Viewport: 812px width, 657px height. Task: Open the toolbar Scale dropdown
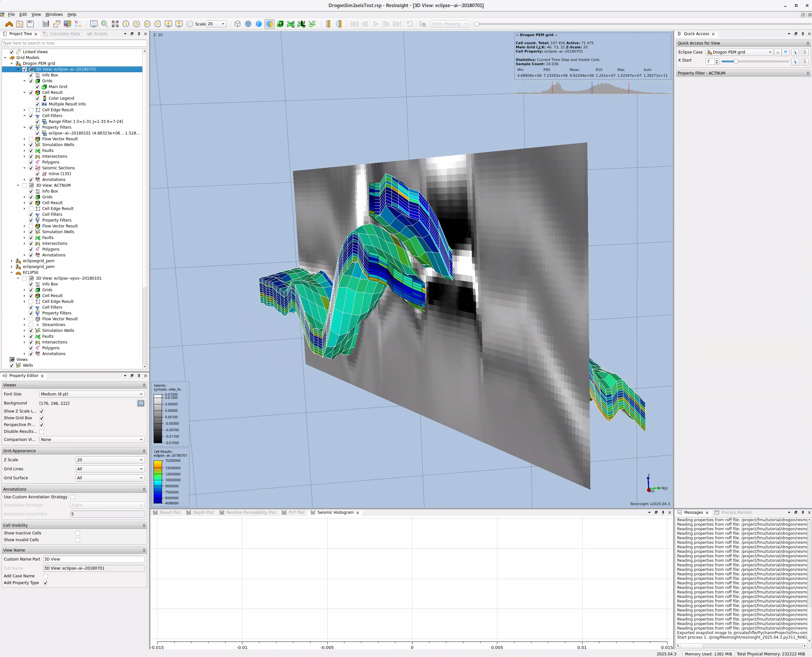(217, 24)
